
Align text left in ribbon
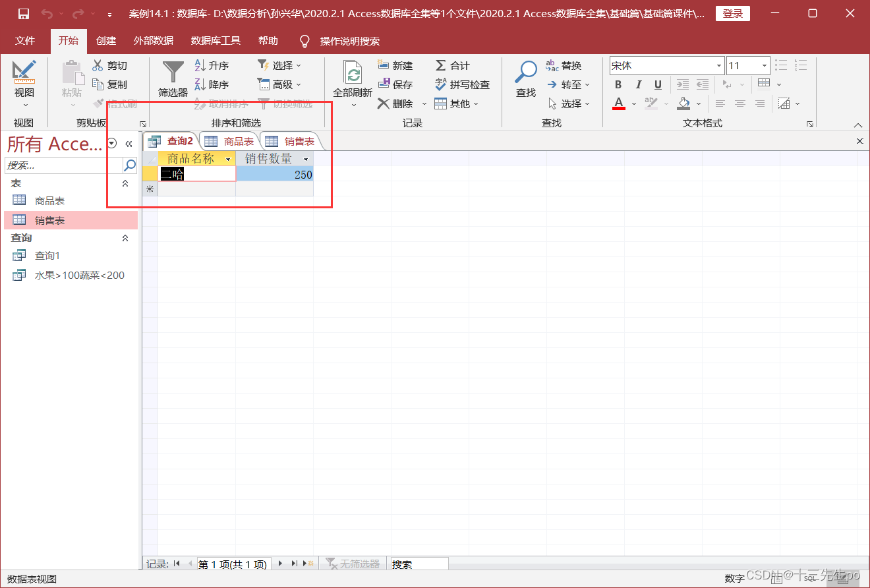point(720,103)
